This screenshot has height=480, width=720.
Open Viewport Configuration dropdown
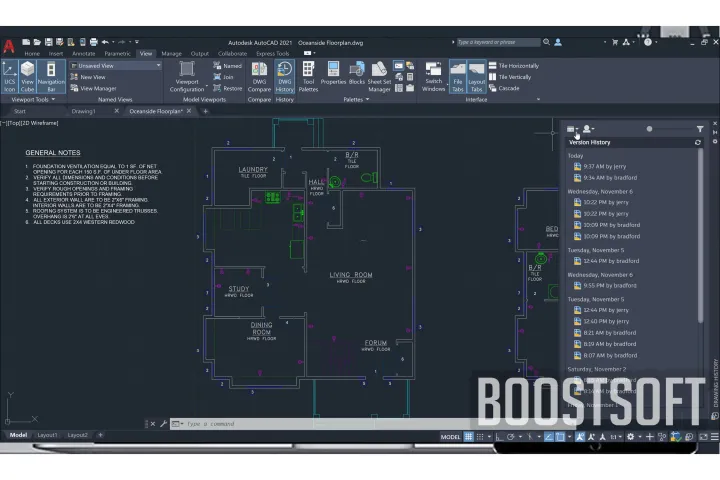click(189, 77)
